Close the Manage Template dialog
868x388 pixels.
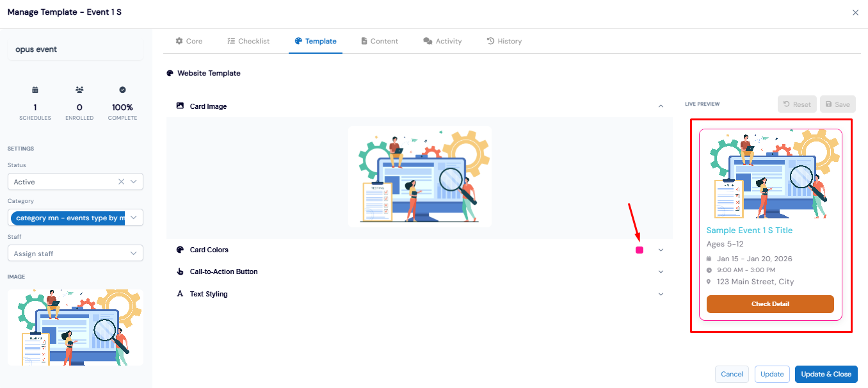pyautogui.click(x=855, y=12)
